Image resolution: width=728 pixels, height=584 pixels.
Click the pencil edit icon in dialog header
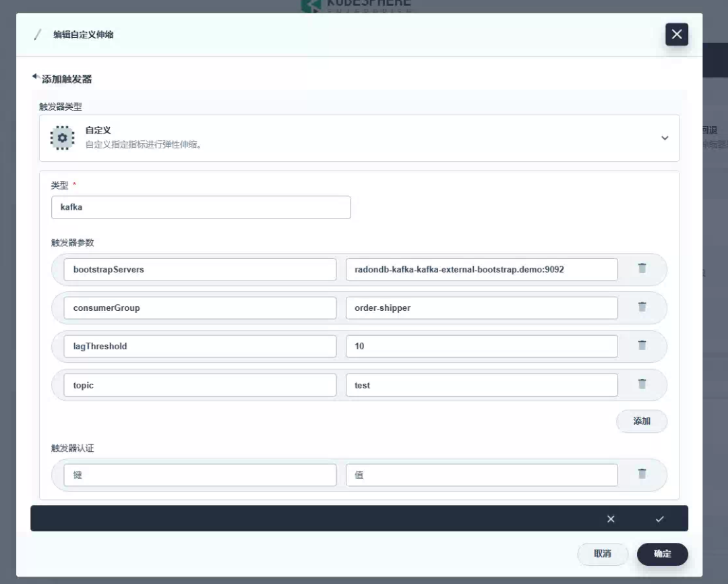pyautogui.click(x=38, y=34)
